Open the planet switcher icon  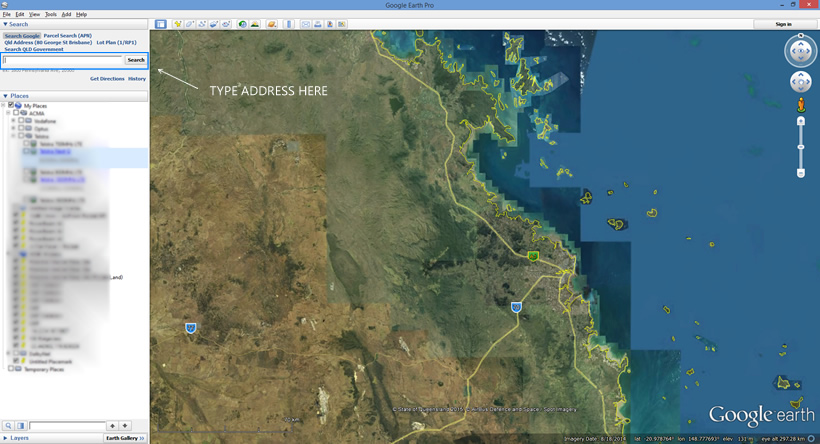coord(271,24)
